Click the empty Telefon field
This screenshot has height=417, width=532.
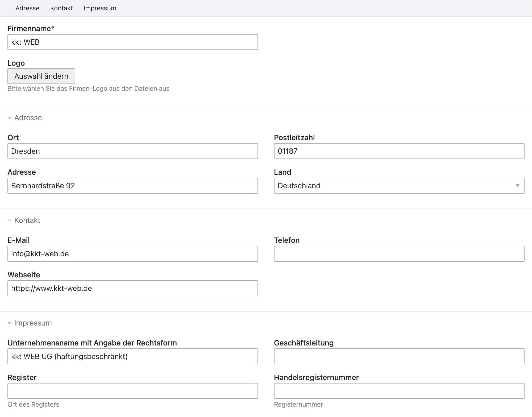pyautogui.click(x=399, y=254)
